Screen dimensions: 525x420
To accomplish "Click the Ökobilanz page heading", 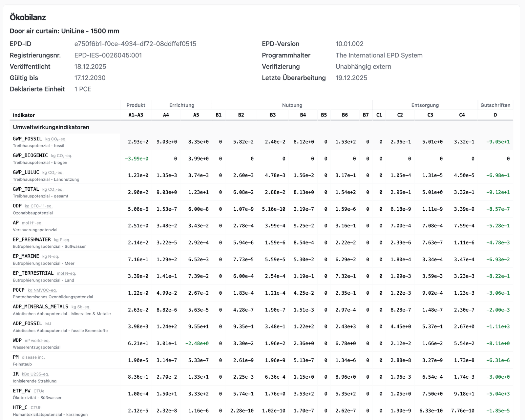I will coord(28,17).
